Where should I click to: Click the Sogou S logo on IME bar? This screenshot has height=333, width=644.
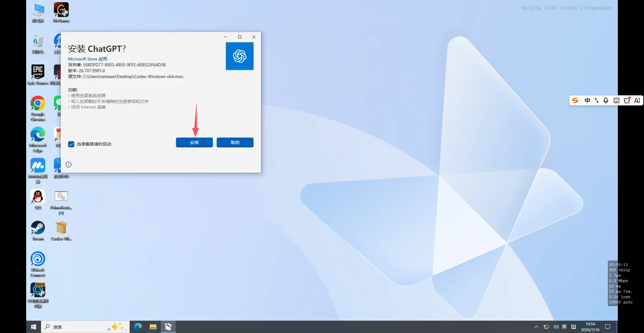(575, 101)
